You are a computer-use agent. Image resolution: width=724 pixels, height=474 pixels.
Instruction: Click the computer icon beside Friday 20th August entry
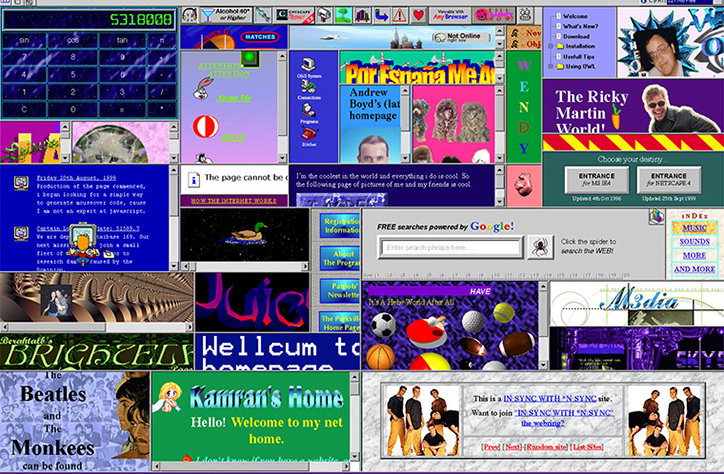(21, 183)
